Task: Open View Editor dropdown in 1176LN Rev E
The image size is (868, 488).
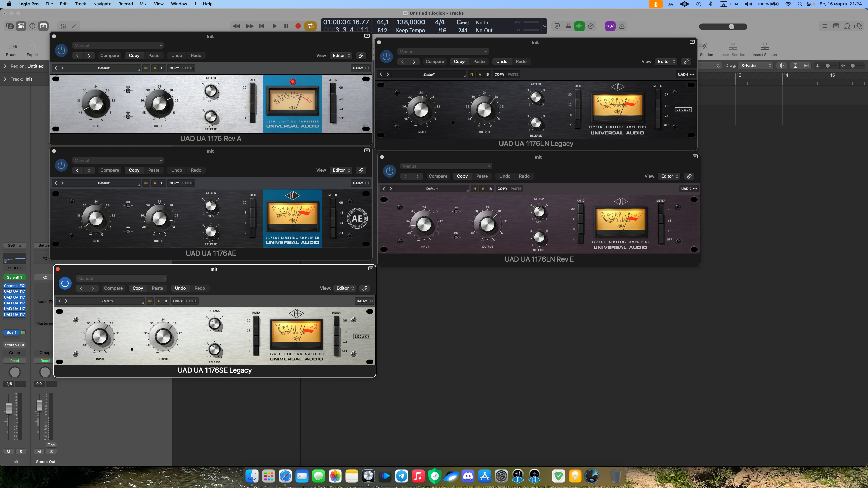Action: click(x=669, y=176)
